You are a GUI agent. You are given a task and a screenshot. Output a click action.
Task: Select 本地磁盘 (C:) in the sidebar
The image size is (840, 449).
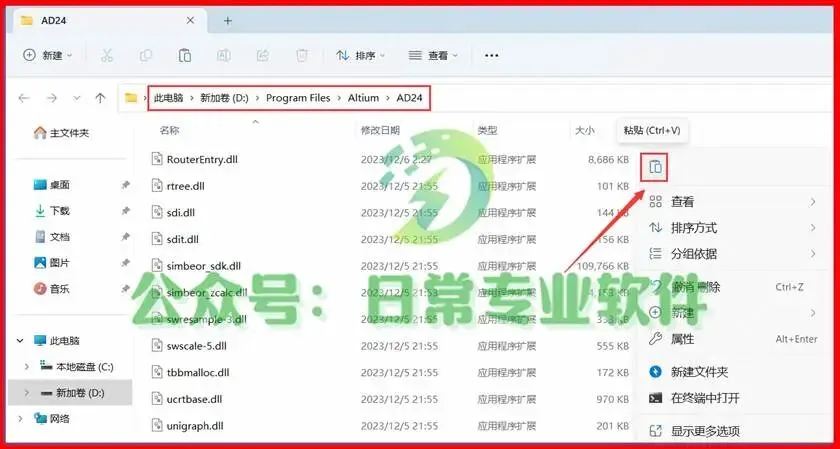[77, 367]
